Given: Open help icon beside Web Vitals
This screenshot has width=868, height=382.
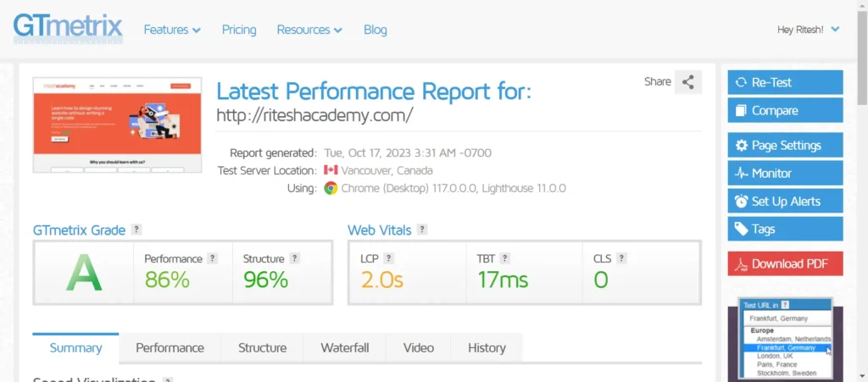Looking at the screenshot, I should [422, 230].
